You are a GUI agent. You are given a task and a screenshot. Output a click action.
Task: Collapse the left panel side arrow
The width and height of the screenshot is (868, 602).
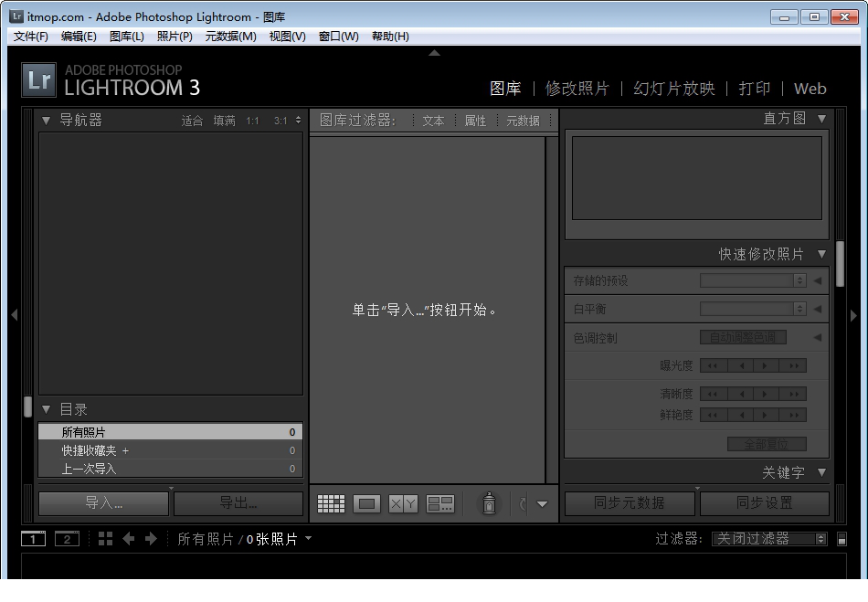pyautogui.click(x=15, y=315)
